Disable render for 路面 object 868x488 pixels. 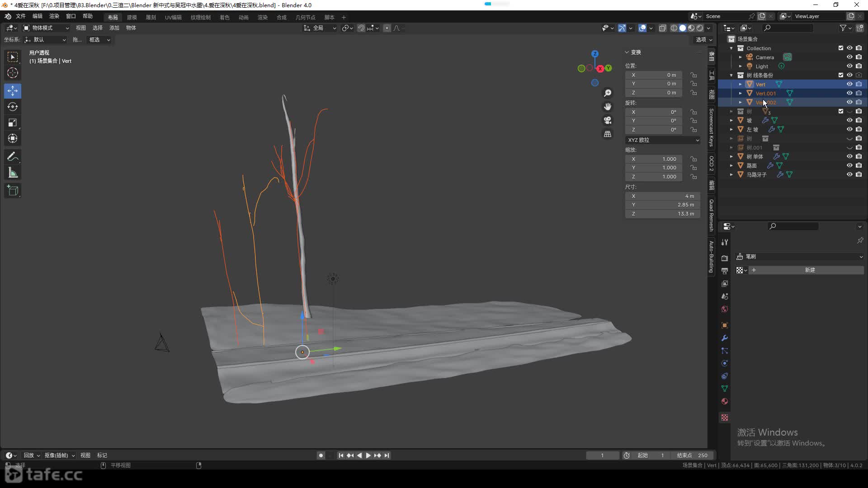(x=859, y=165)
